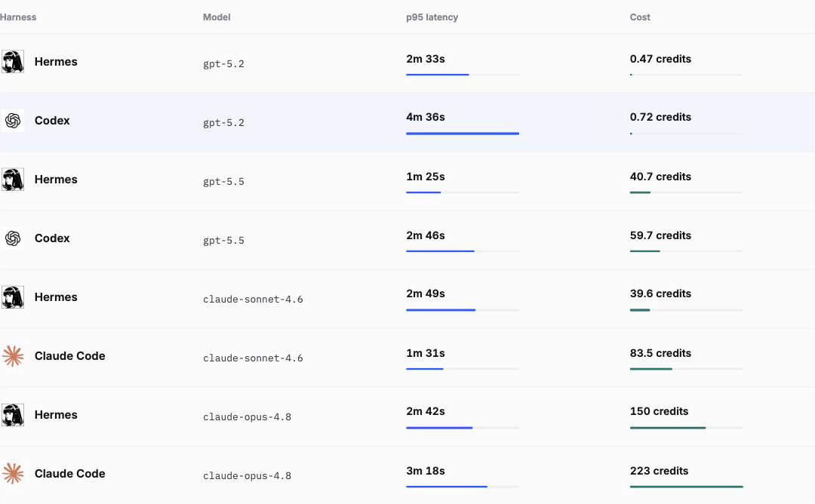Click the Codex logo icon in gpt-5.5 row
Viewport: 815px width, 504px height.
(13, 238)
